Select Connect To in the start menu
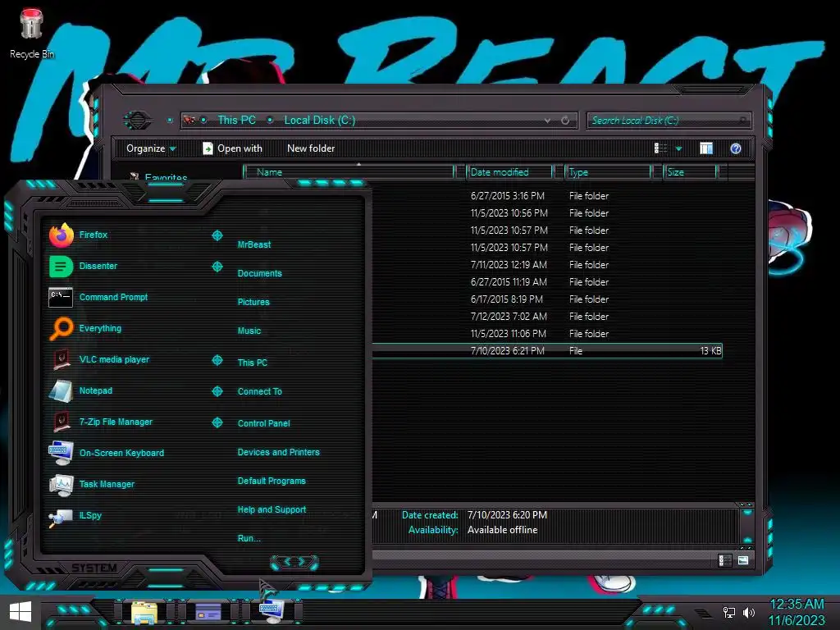Screen dimensions: 840x630 click(260, 391)
